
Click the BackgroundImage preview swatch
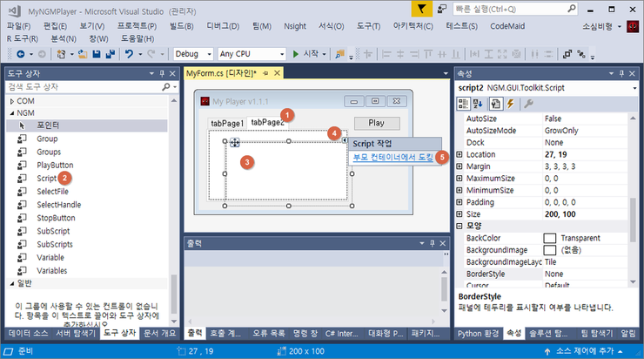pos(549,250)
